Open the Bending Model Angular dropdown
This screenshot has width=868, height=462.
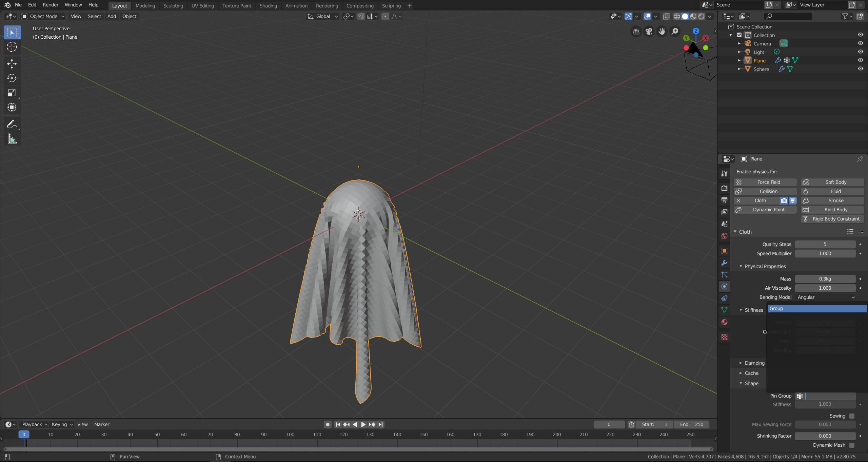(x=825, y=297)
